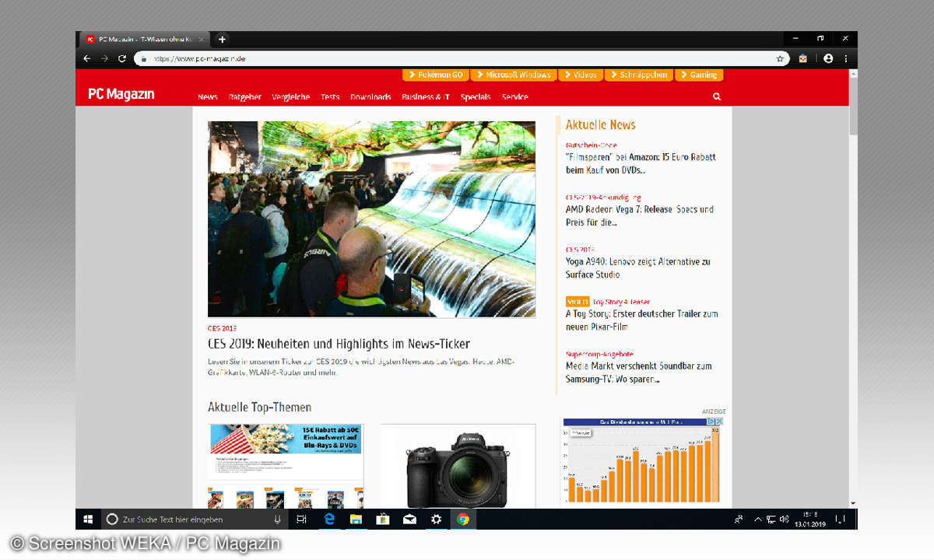Close the PC Magazin browser tab
The height and width of the screenshot is (560, 934).
[x=202, y=40]
